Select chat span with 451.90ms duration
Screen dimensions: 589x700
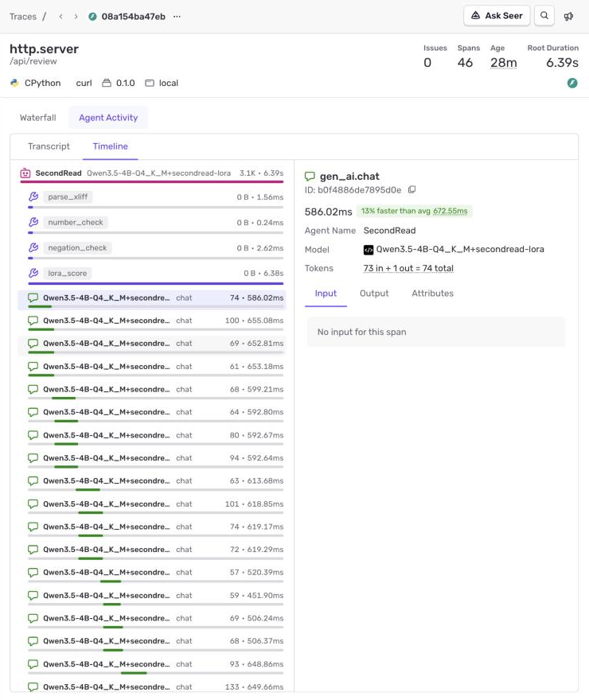point(152,597)
